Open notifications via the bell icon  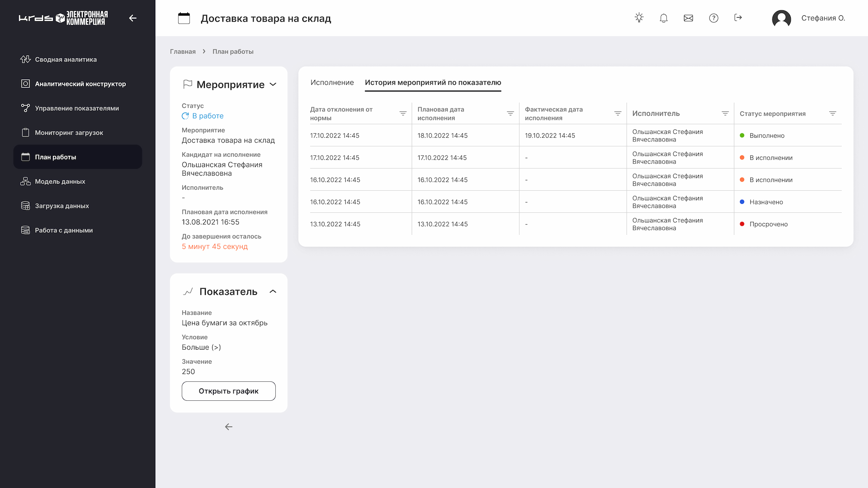664,18
